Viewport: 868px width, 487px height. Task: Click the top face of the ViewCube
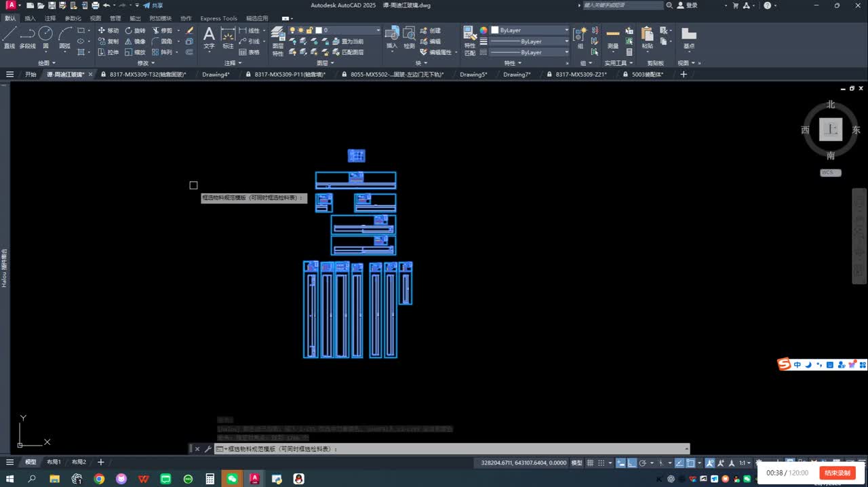point(831,129)
